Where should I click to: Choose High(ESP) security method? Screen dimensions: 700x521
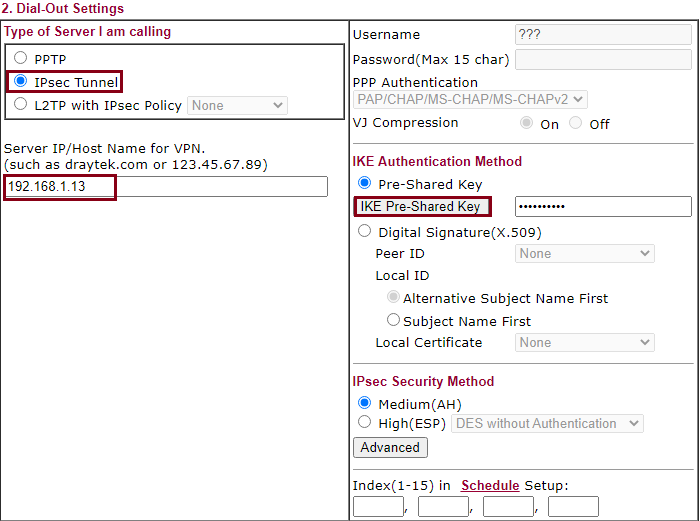tap(364, 423)
